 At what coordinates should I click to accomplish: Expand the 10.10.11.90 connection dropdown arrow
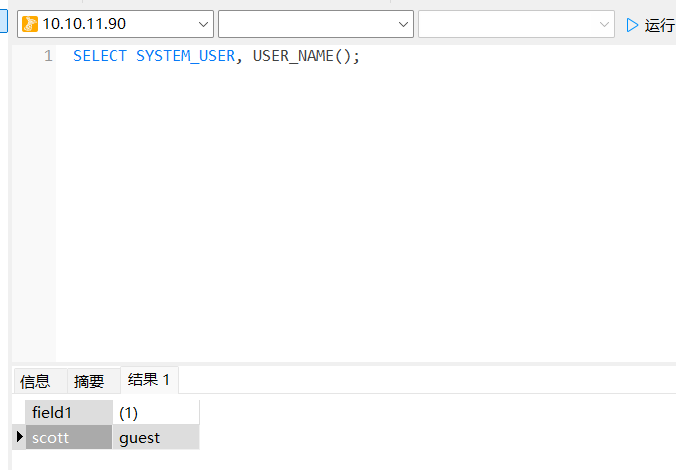click(x=203, y=24)
